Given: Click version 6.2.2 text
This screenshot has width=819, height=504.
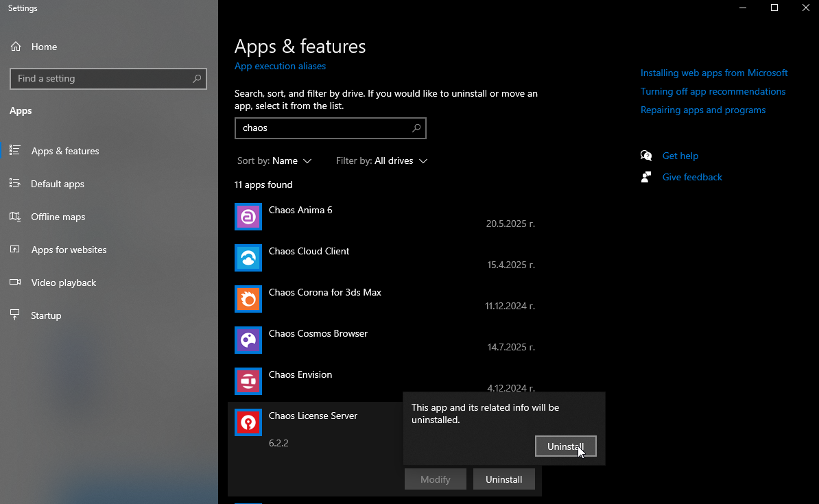Looking at the screenshot, I should point(278,443).
